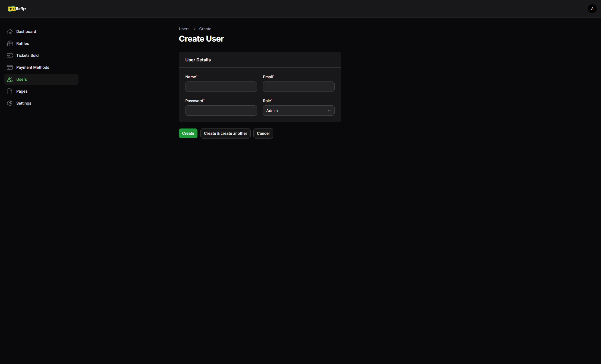Follow the Users breadcrumb link

point(184,29)
